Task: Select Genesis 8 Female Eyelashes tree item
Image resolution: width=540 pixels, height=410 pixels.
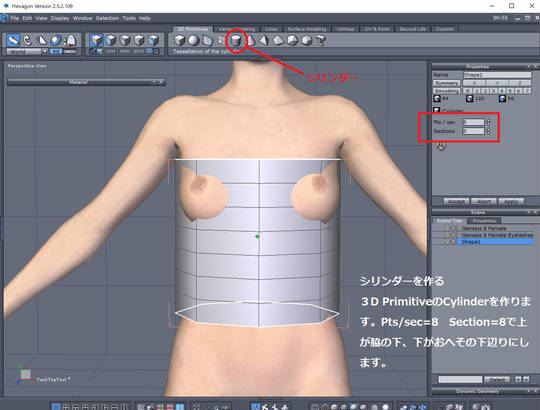Action: [x=497, y=235]
